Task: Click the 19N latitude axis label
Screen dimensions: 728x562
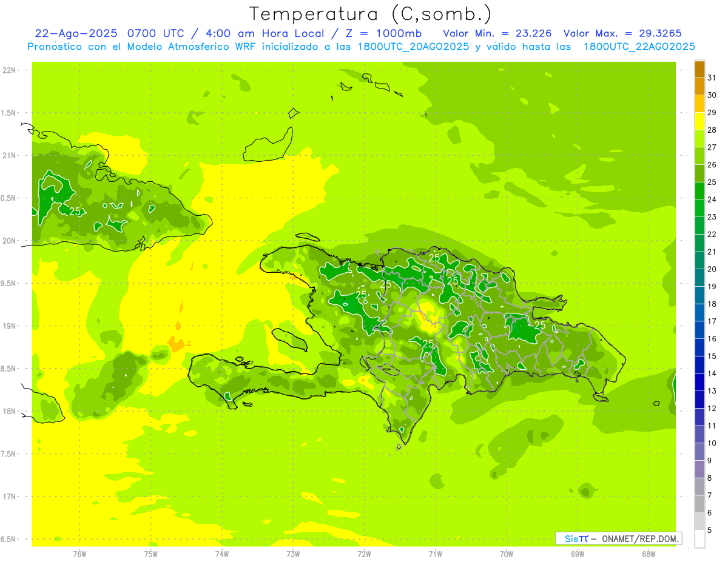Action: tap(10, 326)
